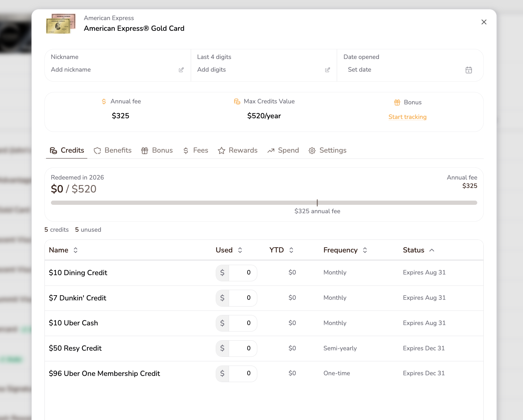523x420 pixels.
Task: Click the dollar icon in the $7 Dunkin' Credit row
Action: [x=222, y=298]
